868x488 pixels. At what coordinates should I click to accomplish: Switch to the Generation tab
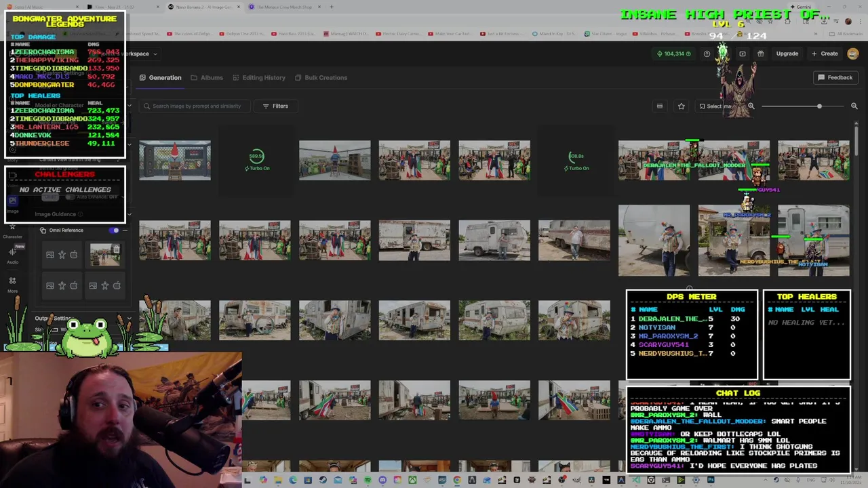[160, 77]
